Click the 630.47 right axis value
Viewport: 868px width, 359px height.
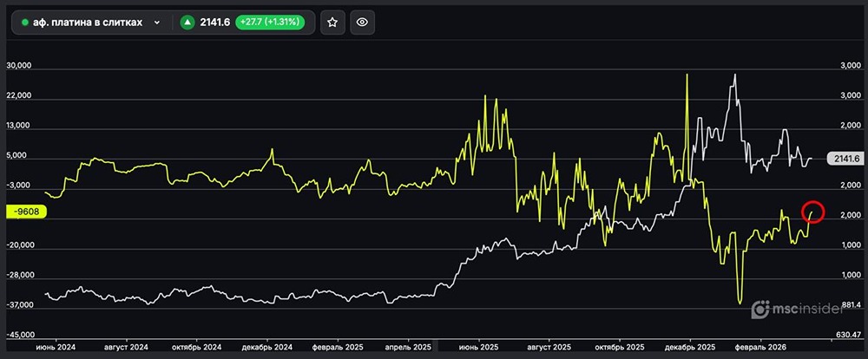point(847,335)
